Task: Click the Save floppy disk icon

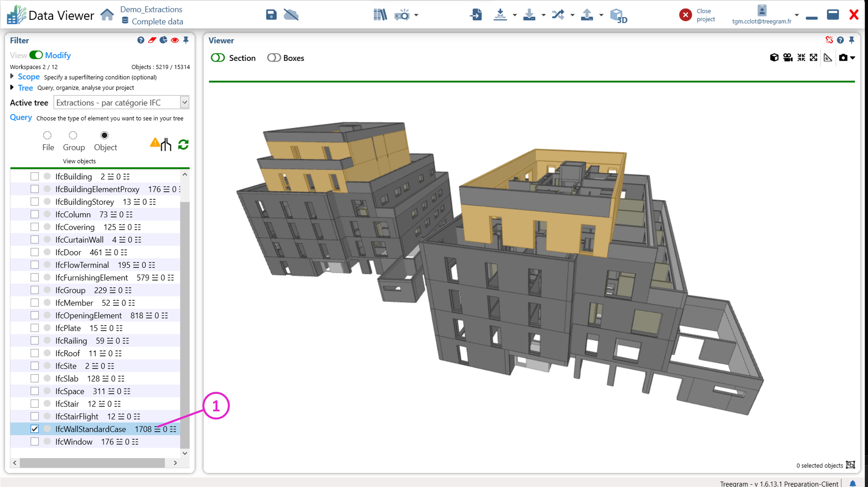Action: [271, 15]
